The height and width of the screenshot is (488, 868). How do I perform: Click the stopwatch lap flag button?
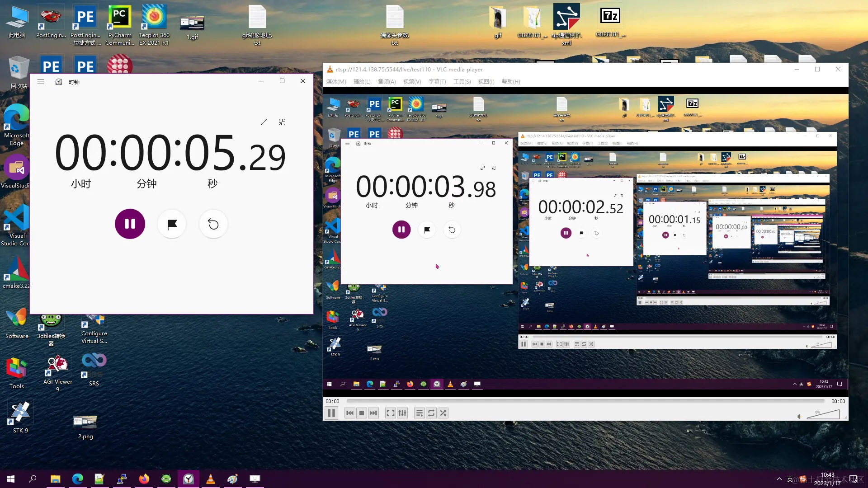point(172,224)
